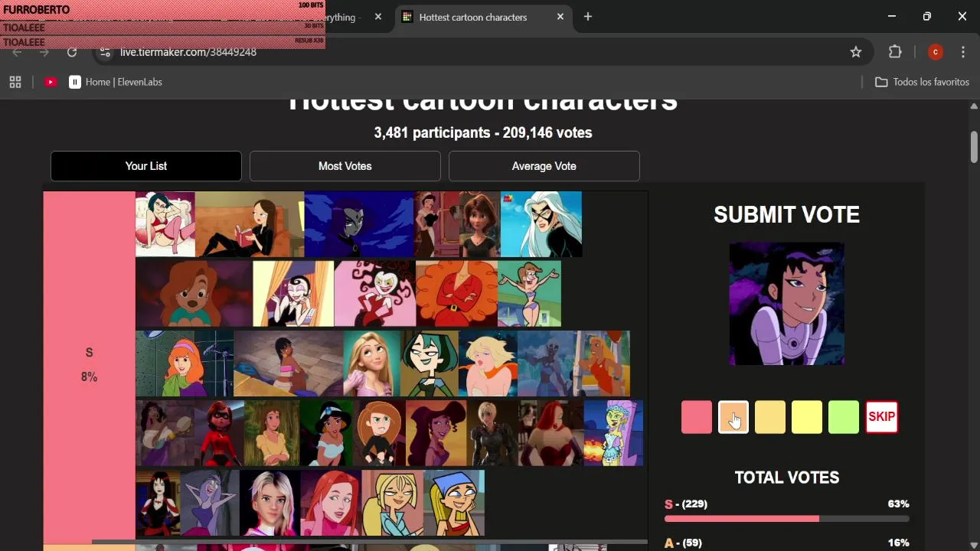Open Home | ElevenLabs bookmark
980x551 pixels.
click(x=116, y=82)
